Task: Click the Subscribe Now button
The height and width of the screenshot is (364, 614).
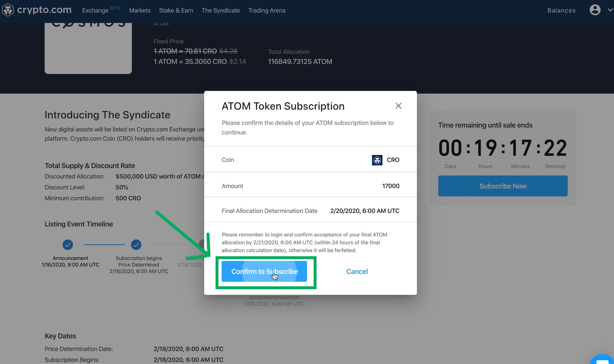Action: pyautogui.click(x=503, y=186)
